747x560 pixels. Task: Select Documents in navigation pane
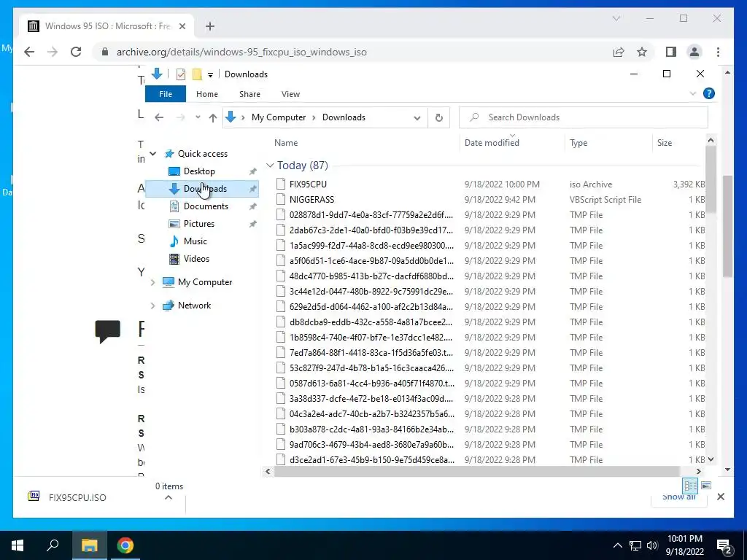[x=206, y=206]
